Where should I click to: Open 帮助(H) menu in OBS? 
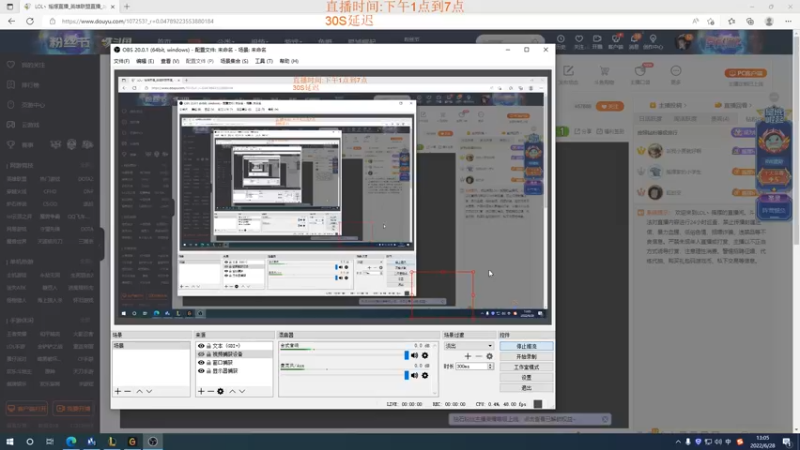(289, 61)
